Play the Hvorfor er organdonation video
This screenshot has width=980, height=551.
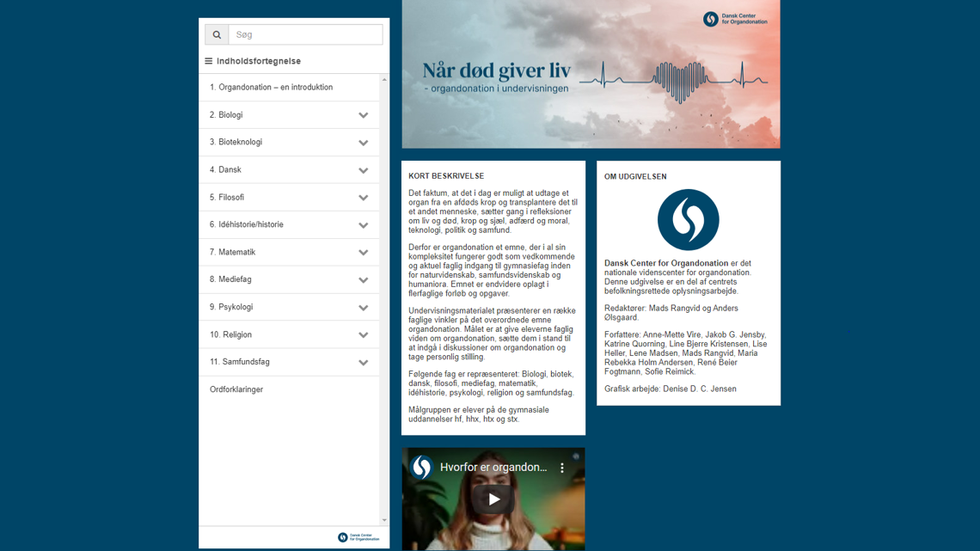pos(493,499)
